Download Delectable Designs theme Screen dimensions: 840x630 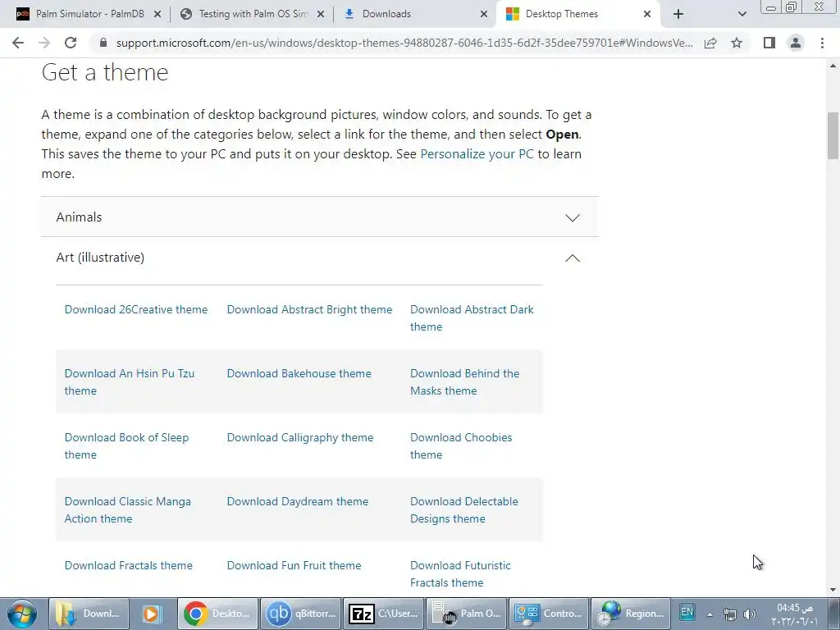tap(464, 510)
